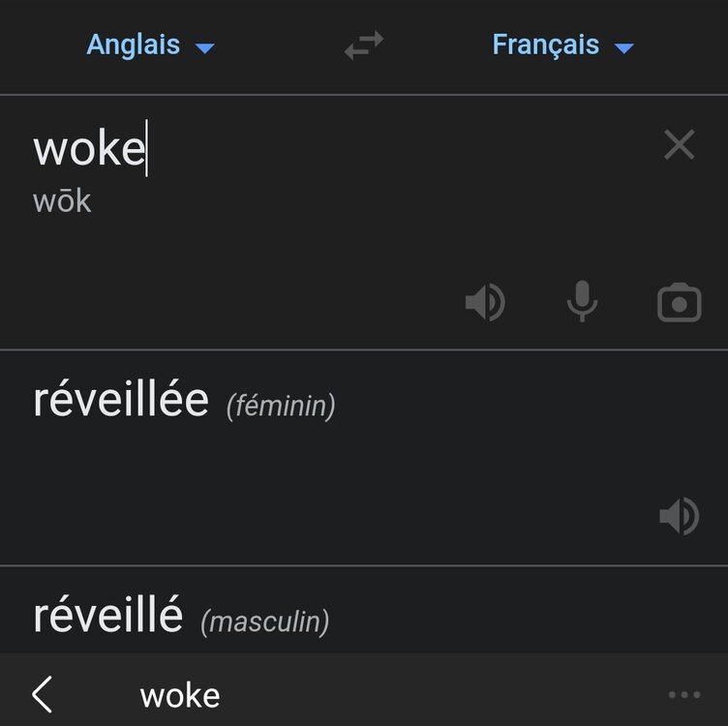This screenshot has height=726, width=728.
Task: Tap the (féminin) gender label
Action: [x=281, y=407]
